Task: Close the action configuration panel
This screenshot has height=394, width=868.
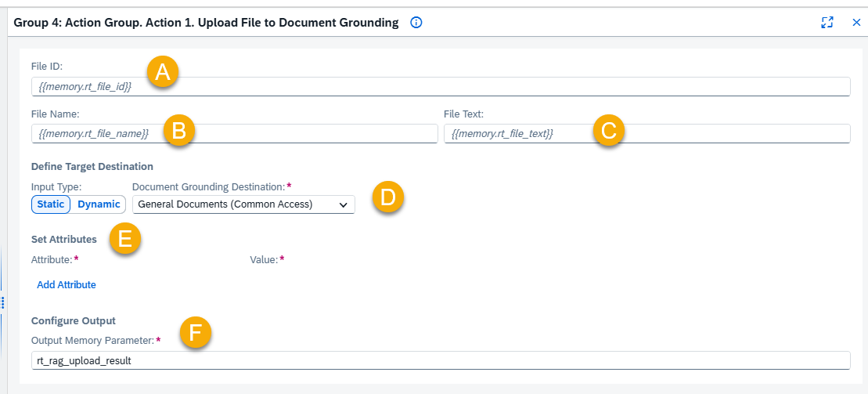Action: (856, 23)
